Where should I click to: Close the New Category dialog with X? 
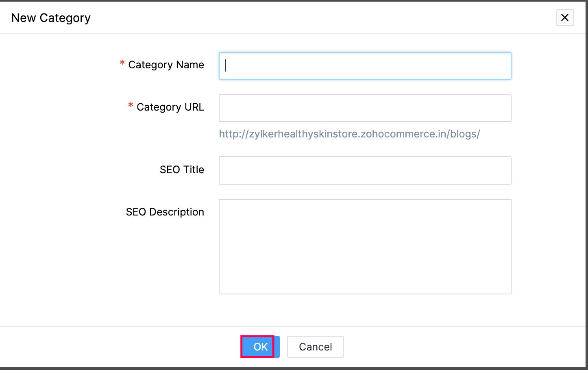(565, 17)
